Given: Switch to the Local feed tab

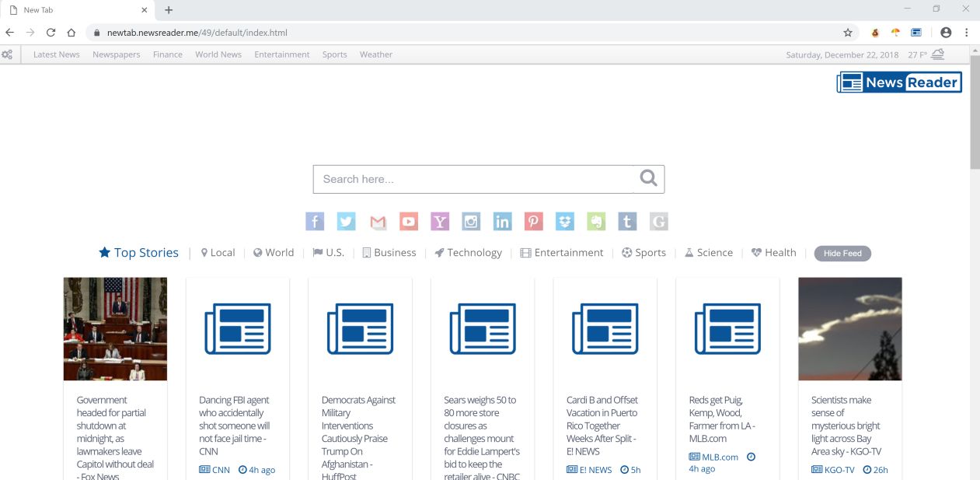Looking at the screenshot, I should pos(218,253).
